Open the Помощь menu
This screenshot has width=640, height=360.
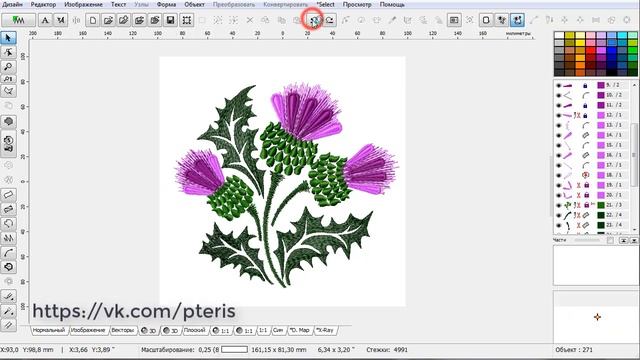tap(392, 4)
